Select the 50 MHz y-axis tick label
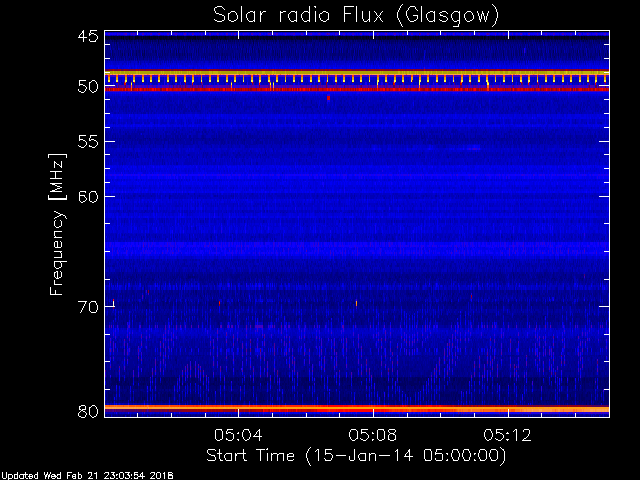This screenshot has width=640, height=480. pos(87,88)
